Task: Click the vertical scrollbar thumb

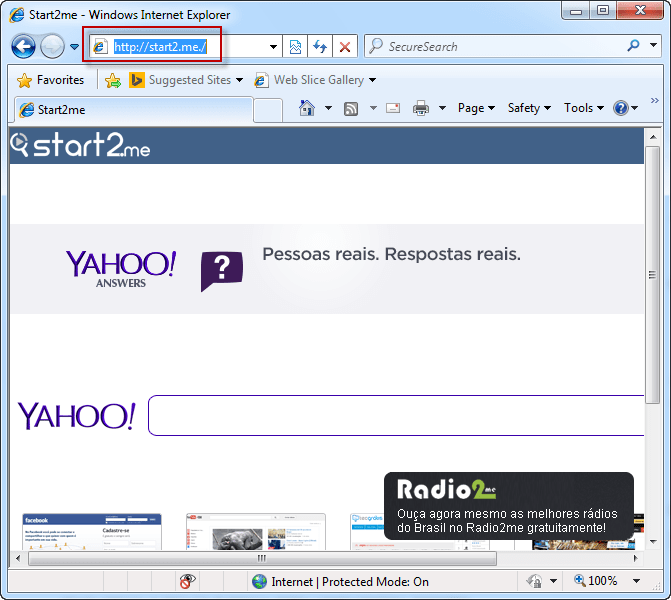Action: click(653, 275)
